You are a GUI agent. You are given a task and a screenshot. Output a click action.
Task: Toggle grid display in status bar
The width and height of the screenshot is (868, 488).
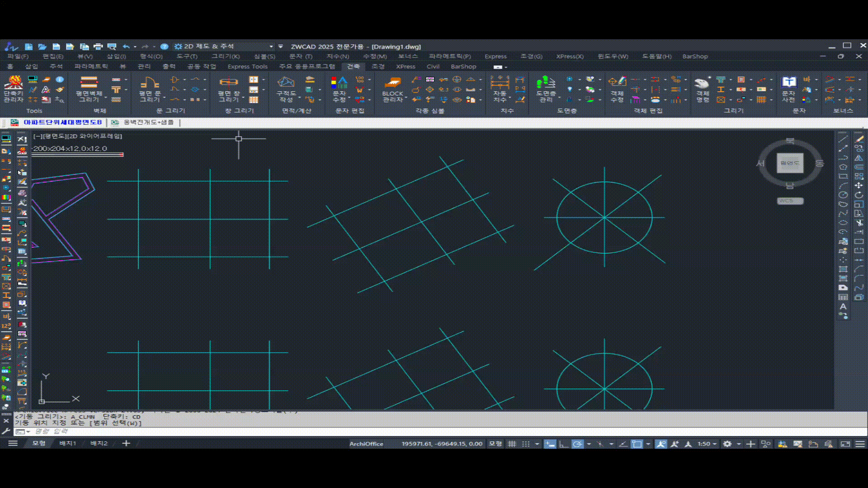pos(512,444)
